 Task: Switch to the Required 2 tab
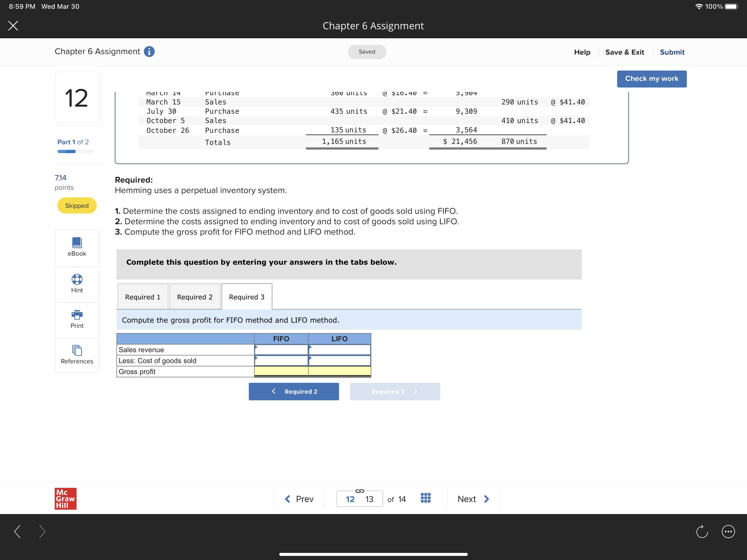pyautogui.click(x=194, y=297)
